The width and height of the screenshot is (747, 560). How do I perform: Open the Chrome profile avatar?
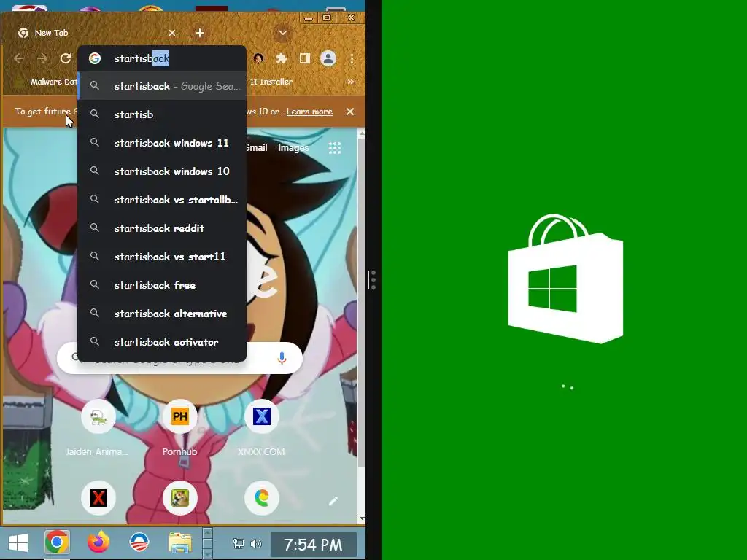pyautogui.click(x=328, y=58)
